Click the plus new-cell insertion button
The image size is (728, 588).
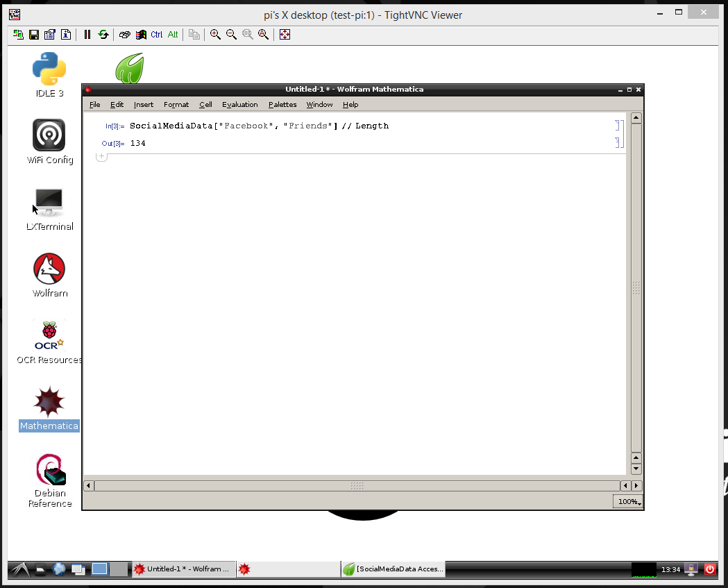pos(101,156)
